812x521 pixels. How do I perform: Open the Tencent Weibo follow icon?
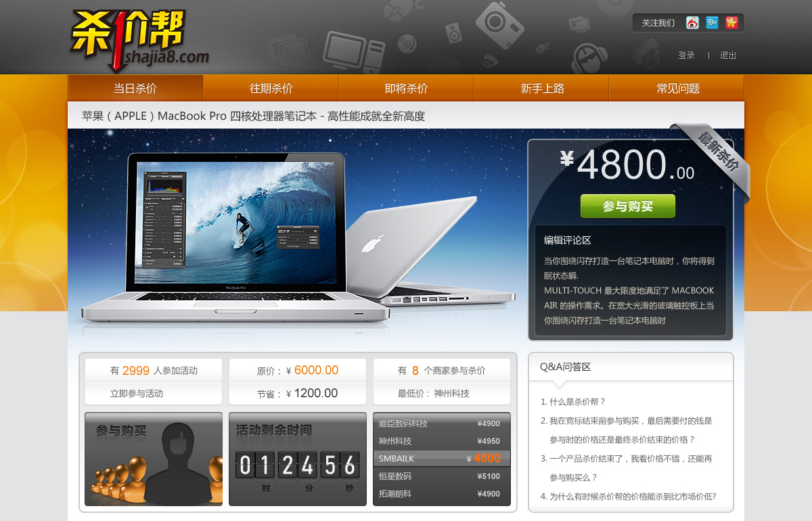coord(712,23)
